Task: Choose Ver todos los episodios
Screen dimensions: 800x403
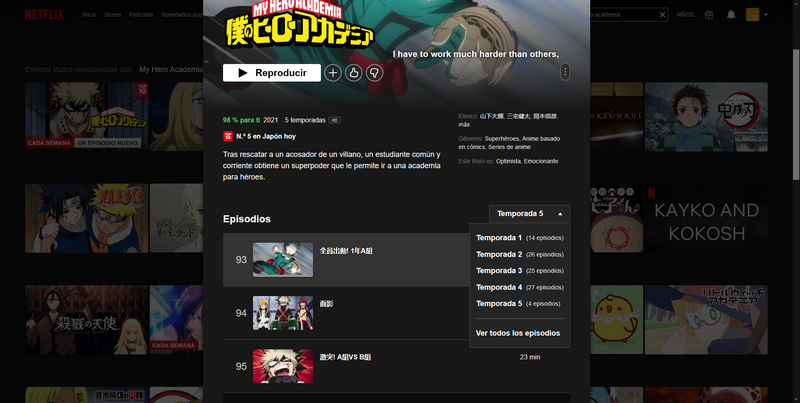Action: (x=518, y=333)
